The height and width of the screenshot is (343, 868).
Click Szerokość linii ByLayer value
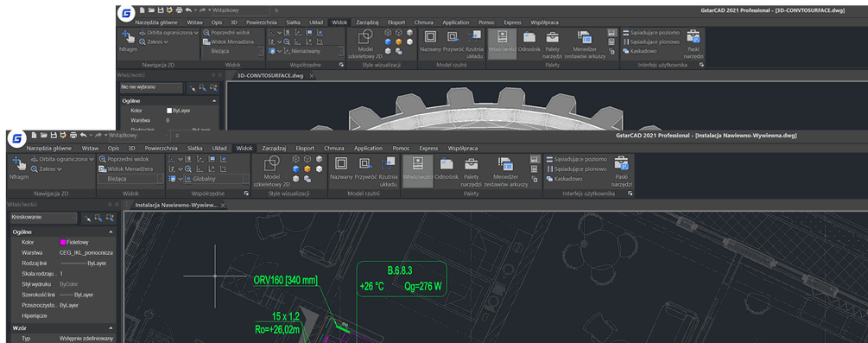tap(76, 295)
